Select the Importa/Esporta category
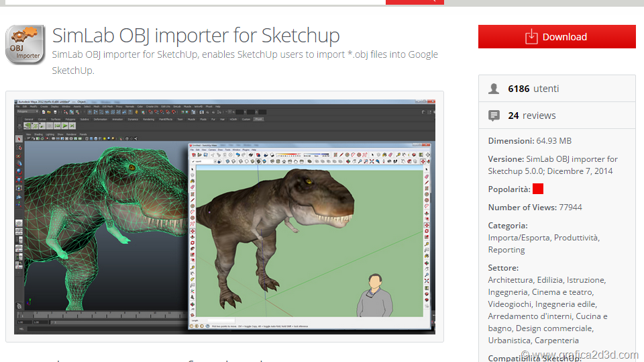 click(x=519, y=238)
